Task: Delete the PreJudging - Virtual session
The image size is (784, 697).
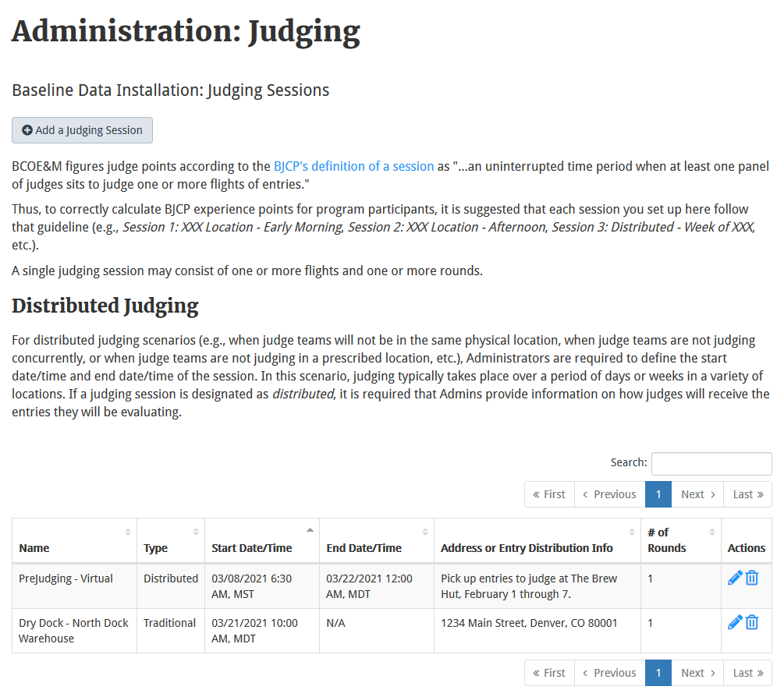Action: click(x=751, y=577)
